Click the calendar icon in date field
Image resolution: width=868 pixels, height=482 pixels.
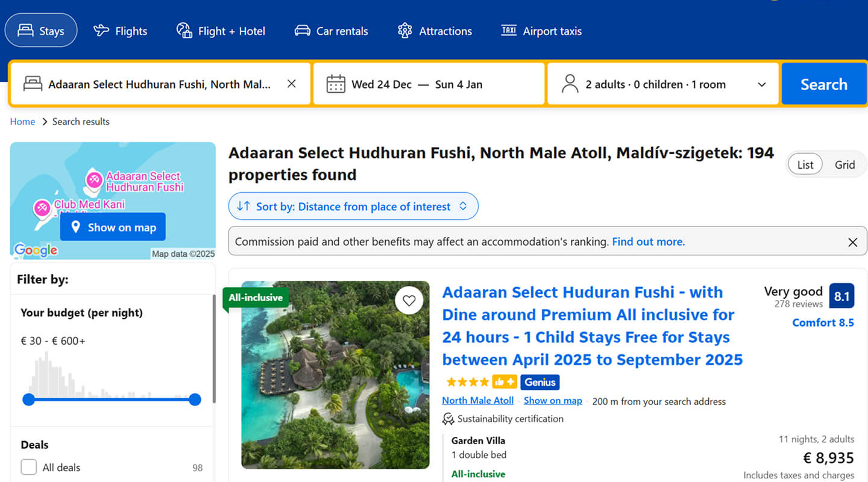click(336, 84)
